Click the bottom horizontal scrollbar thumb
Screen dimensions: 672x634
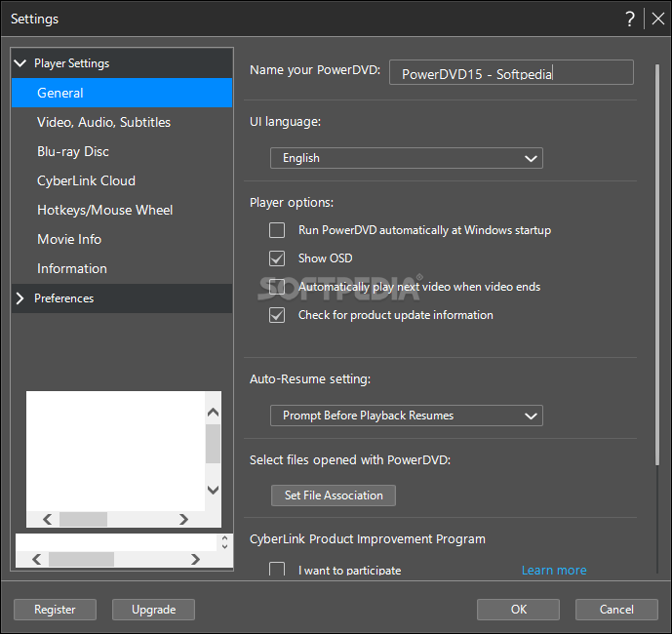(x=81, y=560)
